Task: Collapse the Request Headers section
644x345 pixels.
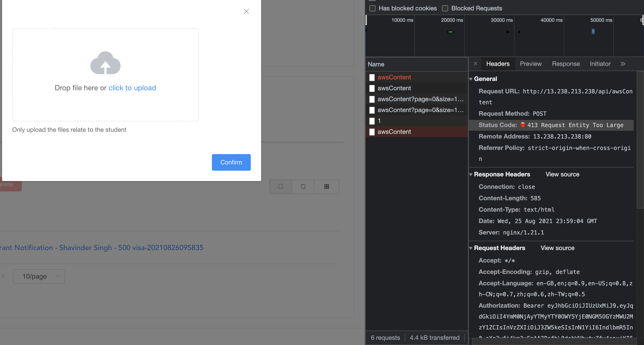Action: [x=471, y=248]
